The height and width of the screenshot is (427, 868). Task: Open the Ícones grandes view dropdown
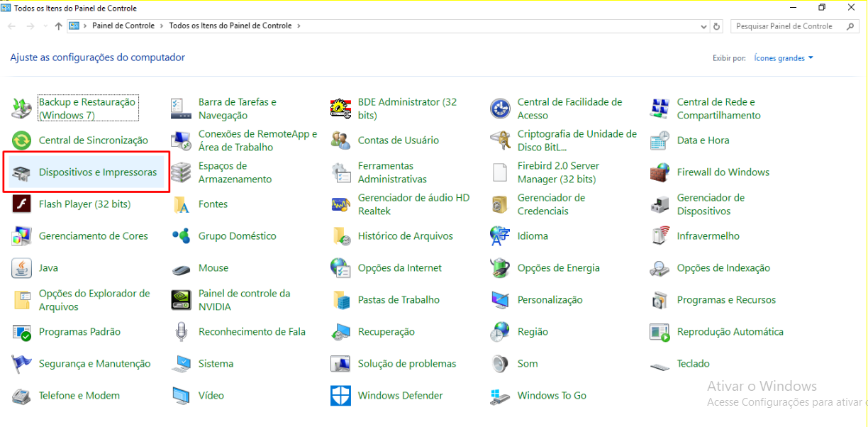point(784,58)
